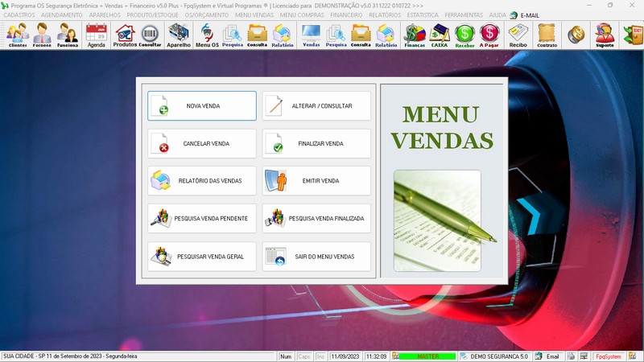Image resolution: width=644 pixels, height=362 pixels.
Task: Open the MENU COMPRAS menu
Action: [x=302, y=14]
